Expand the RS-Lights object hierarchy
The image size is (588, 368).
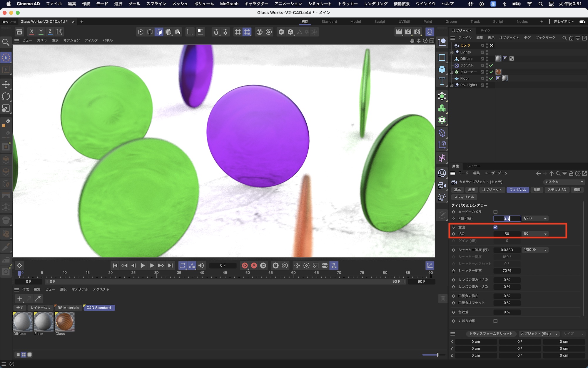coord(452,85)
